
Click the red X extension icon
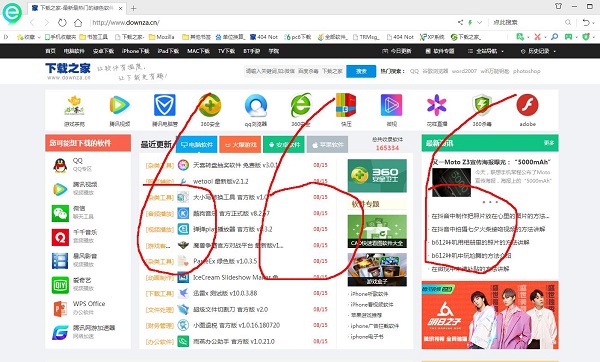tap(537, 37)
